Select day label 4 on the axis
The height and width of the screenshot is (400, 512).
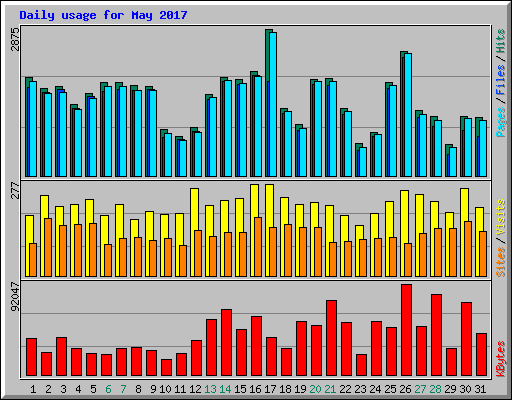[78, 389]
